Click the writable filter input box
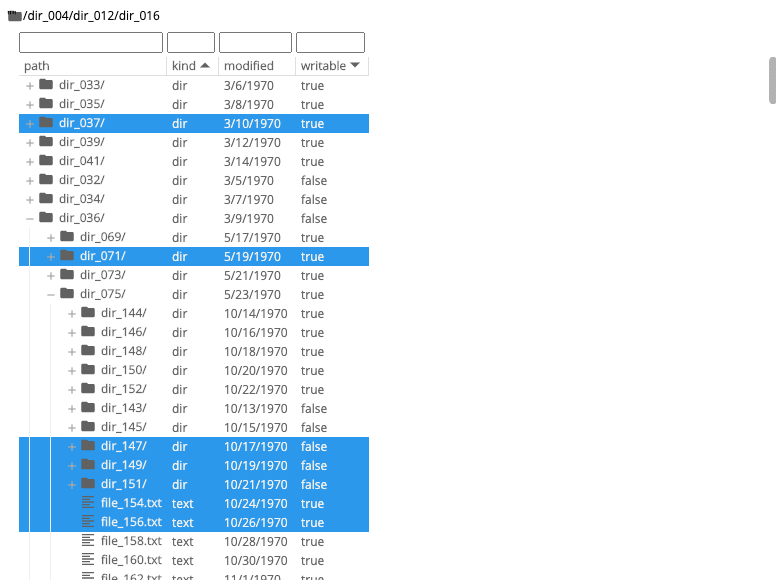 click(331, 43)
